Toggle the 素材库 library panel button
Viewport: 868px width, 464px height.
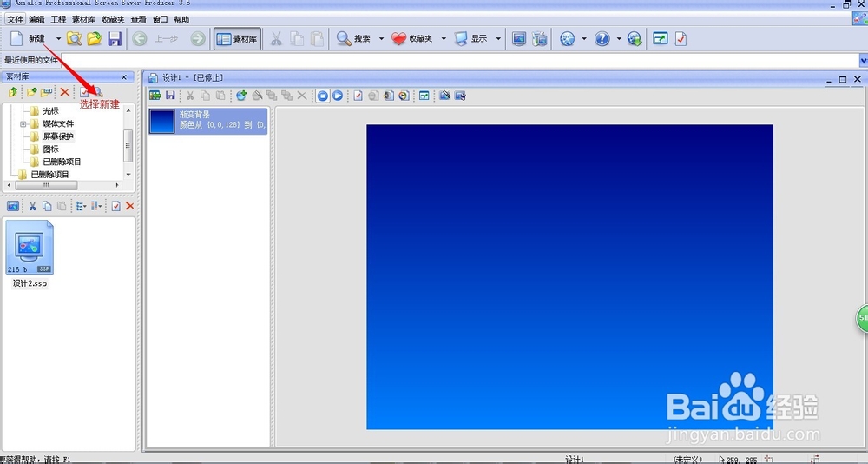tap(238, 39)
